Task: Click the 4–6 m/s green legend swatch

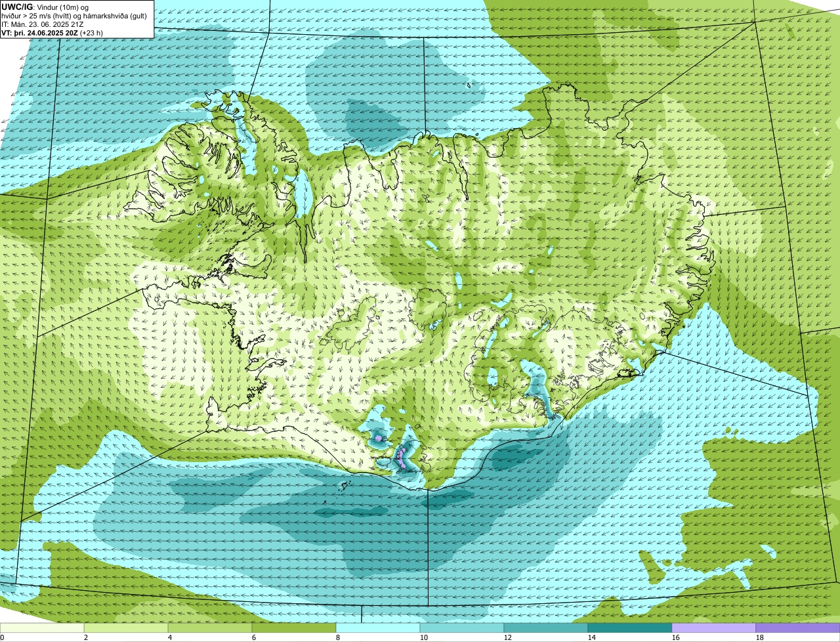Action: pyautogui.click(x=210, y=628)
